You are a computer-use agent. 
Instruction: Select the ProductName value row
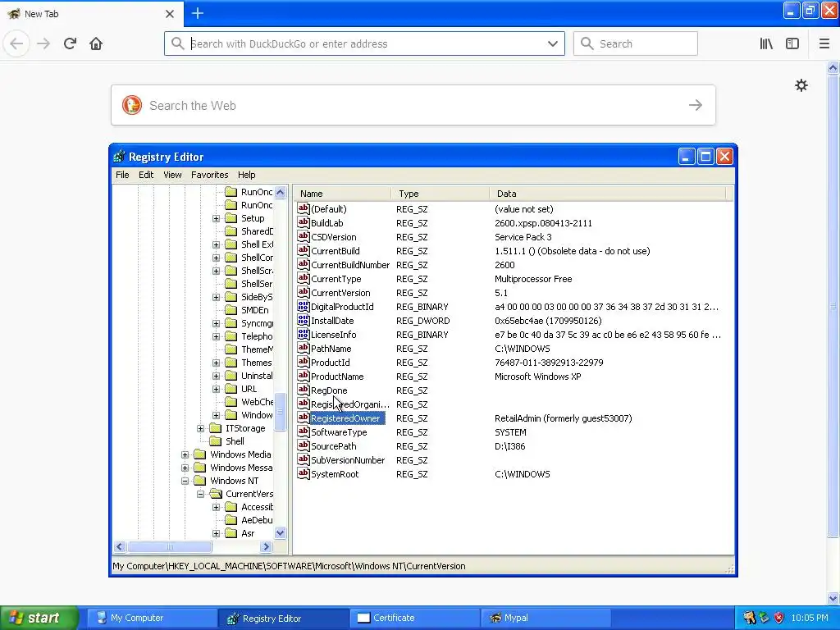514,376
